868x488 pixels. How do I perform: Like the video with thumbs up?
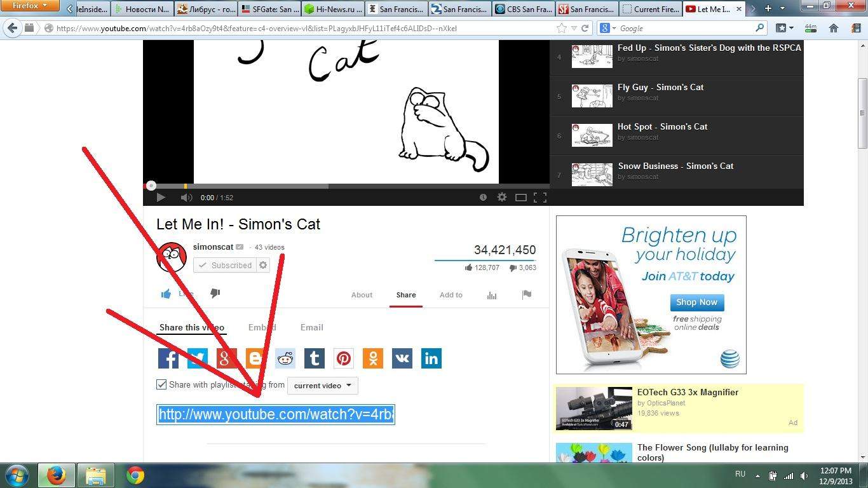tap(166, 294)
